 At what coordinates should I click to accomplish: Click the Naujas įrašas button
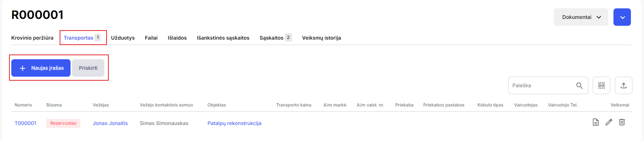coord(41,68)
